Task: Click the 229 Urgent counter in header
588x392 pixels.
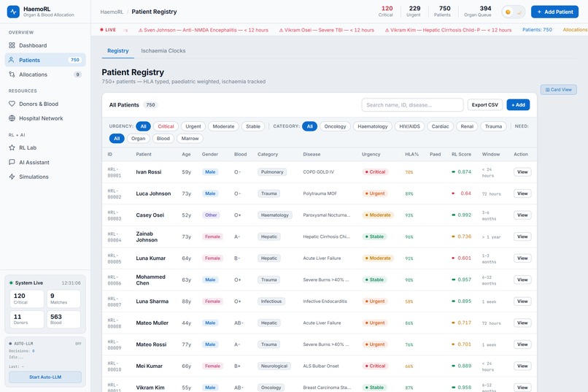Action: [x=414, y=11]
